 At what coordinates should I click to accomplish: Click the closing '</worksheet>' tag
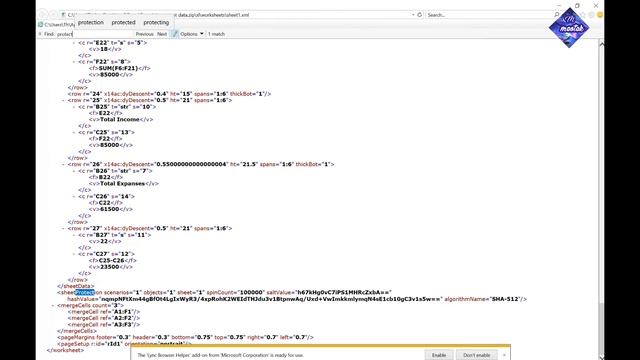(65, 350)
